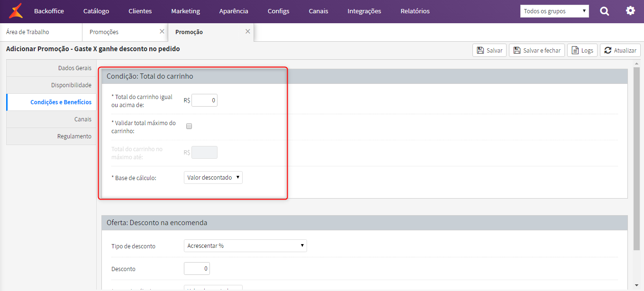Close the Promoção tab
Screen dimensions: 644x291
point(247,31)
